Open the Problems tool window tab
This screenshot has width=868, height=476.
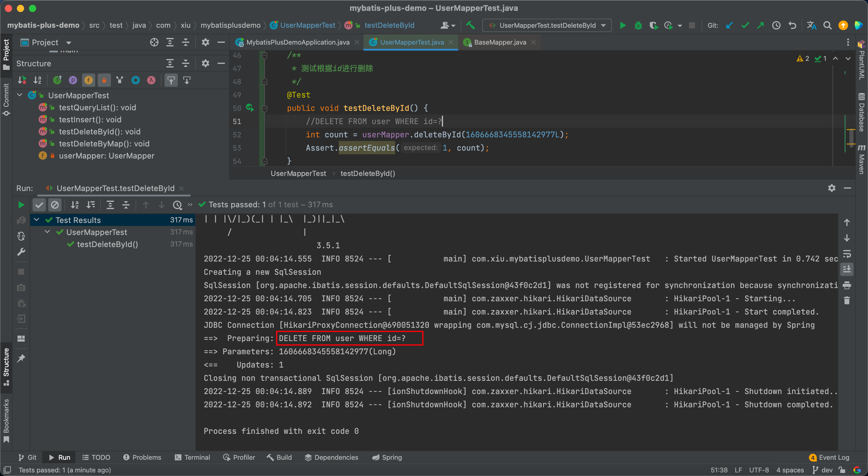[x=142, y=457]
